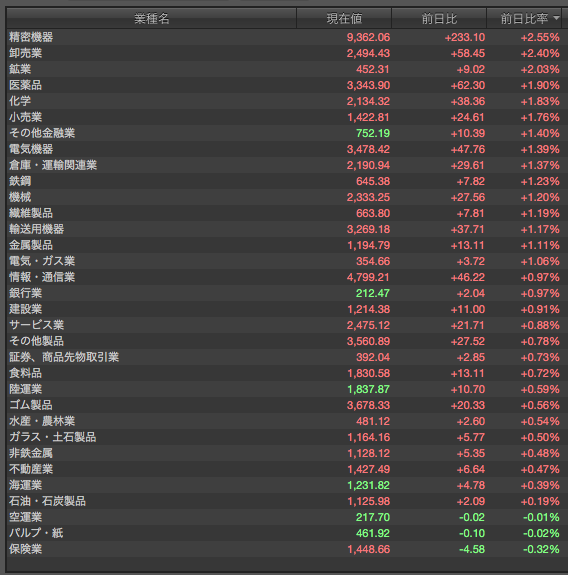Click the current value 3,678.33
Screen dimensions: 568x575
pos(368,406)
